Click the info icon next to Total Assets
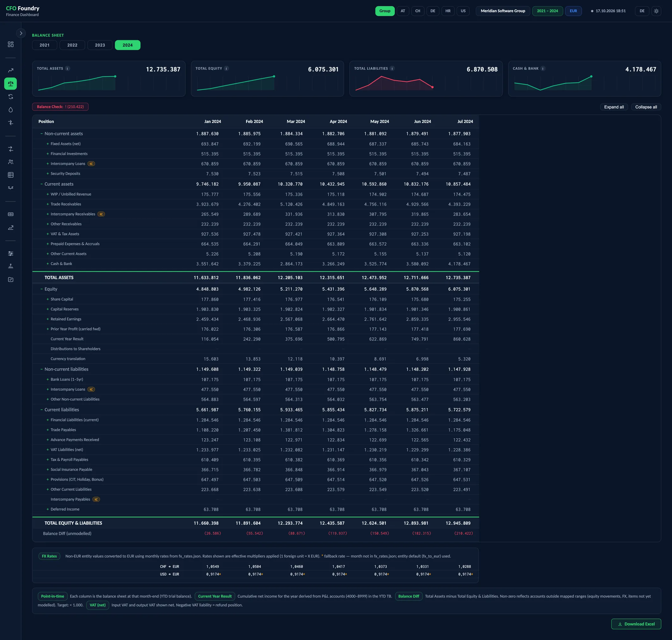The image size is (672, 640). click(x=67, y=69)
